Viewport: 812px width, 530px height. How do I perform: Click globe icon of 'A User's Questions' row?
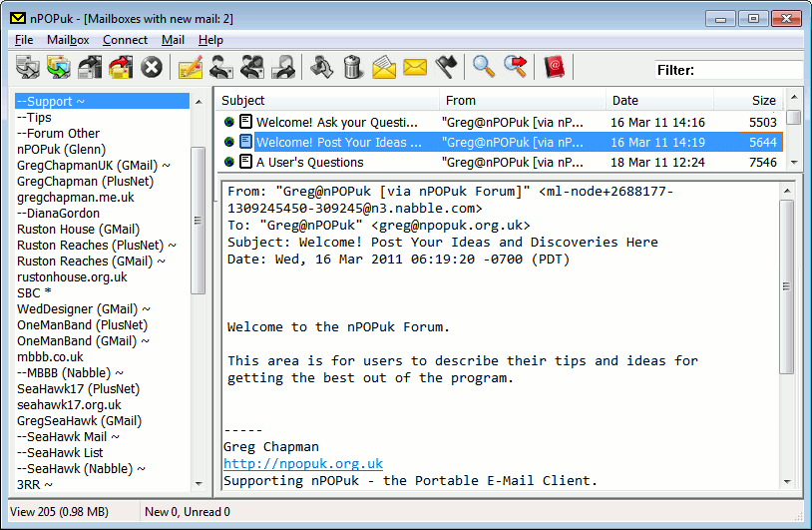(228, 162)
